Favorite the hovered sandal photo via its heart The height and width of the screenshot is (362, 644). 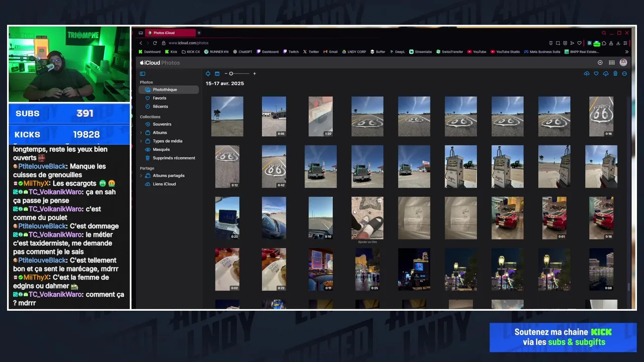[355, 235]
